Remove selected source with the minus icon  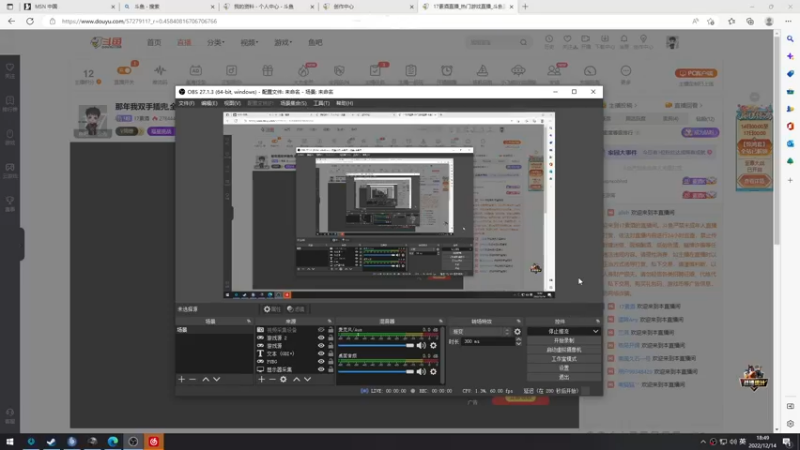click(x=272, y=379)
